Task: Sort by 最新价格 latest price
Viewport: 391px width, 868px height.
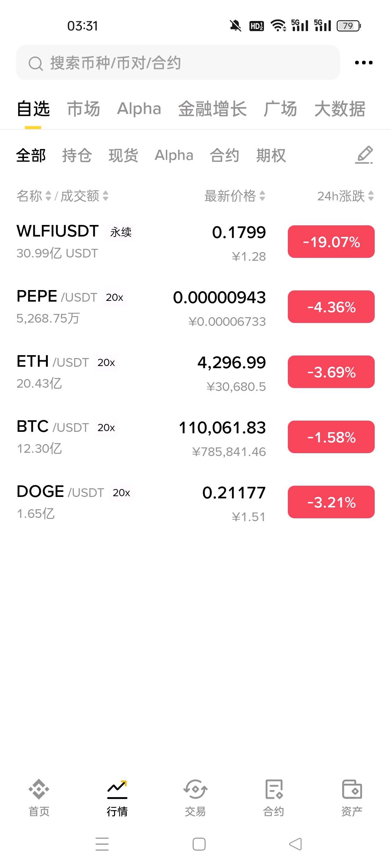Action: pos(235,196)
